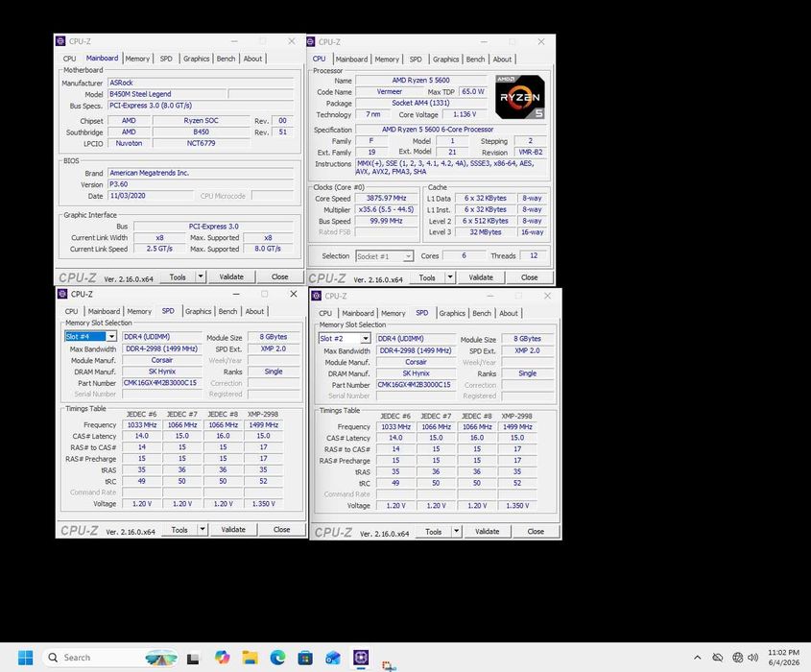
Task: Open the About tab in CPU window
Action: point(502,59)
